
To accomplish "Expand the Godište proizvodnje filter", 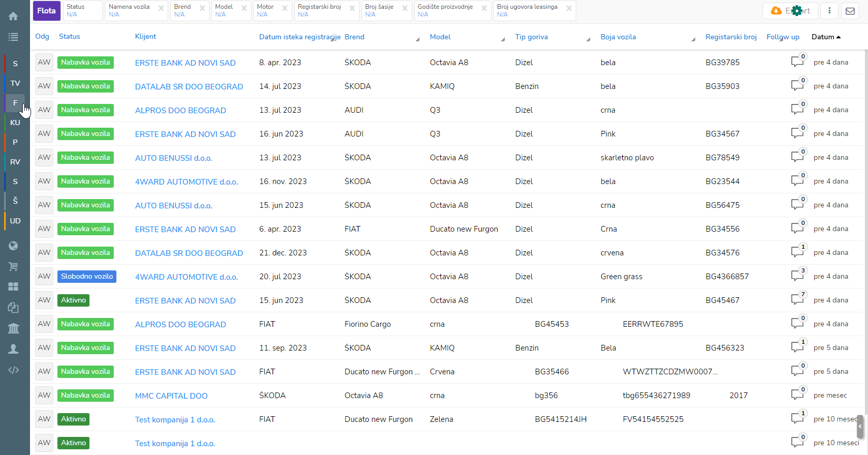I will coord(447,11).
